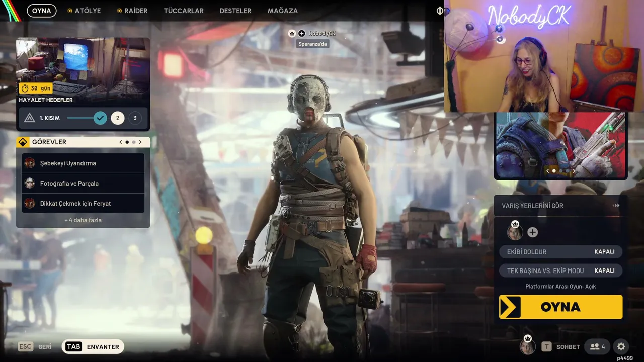Viewport: 644px width, 362px height.
Task: Click the ESC key icon
Action: pos(26,346)
